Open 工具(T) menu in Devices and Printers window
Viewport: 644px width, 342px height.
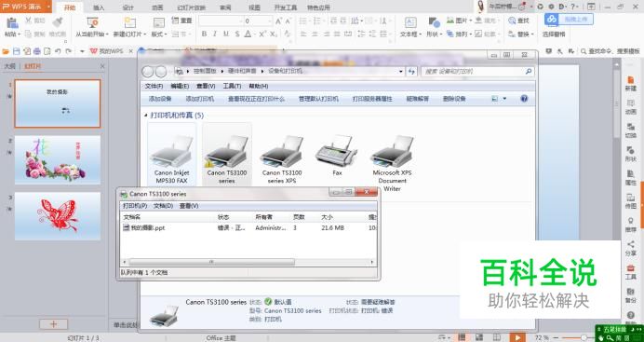pos(232,86)
